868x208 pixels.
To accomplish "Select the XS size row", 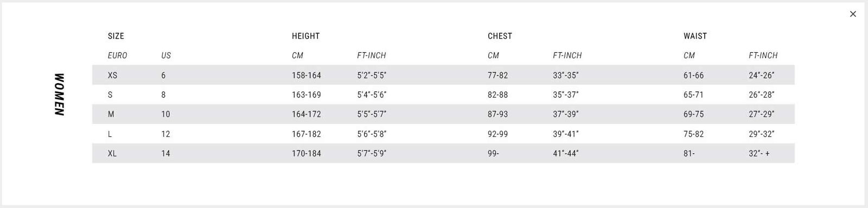I will coord(443,75).
